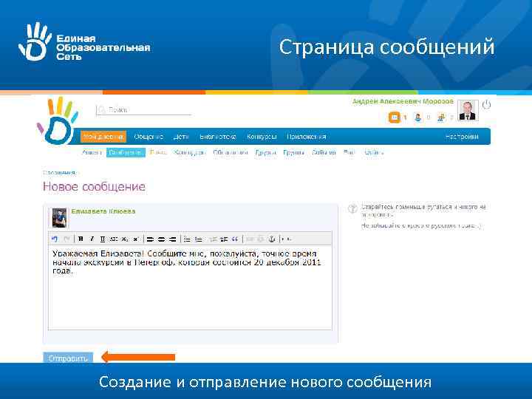This screenshot has width=532, height=399.
Task: Open Настройки in the blue navigation bar
Action: (x=462, y=137)
